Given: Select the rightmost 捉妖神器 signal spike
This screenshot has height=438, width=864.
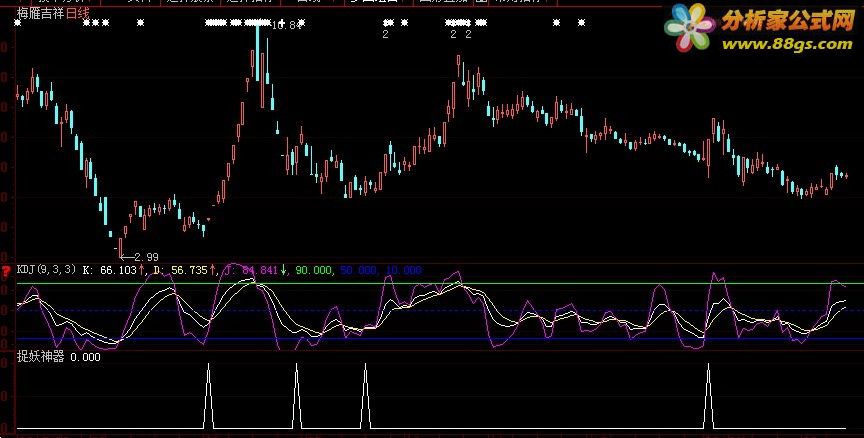Looking at the screenshot, I should click(x=709, y=395).
